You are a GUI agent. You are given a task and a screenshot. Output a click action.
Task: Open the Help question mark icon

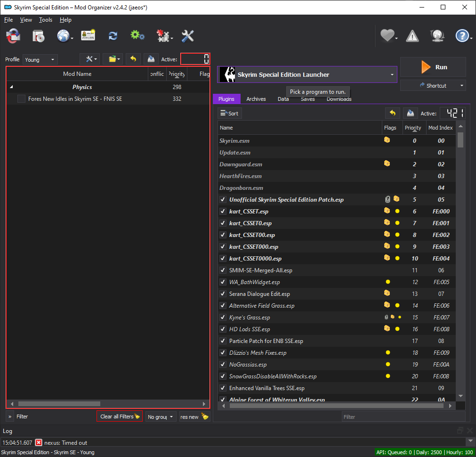click(x=462, y=36)
